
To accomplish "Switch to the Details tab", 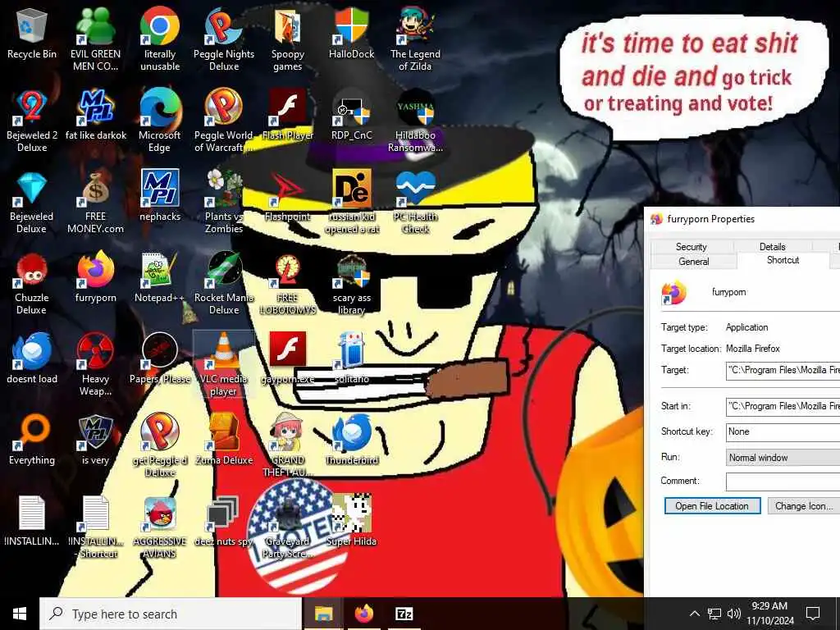I will (772, 246).
